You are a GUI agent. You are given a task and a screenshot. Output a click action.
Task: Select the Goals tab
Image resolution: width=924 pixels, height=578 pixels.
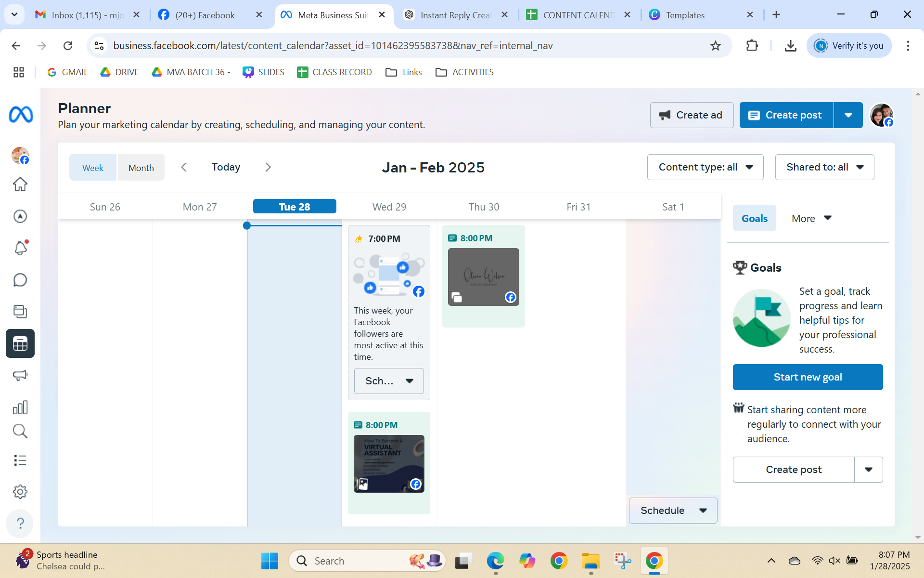pyautogui.click(x=754, y=218)
